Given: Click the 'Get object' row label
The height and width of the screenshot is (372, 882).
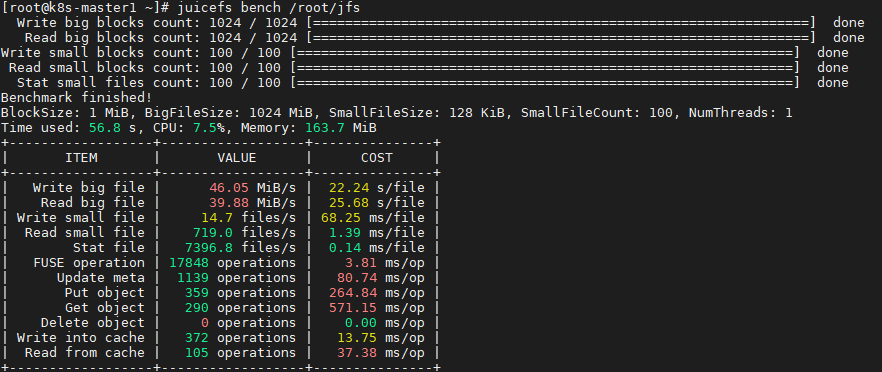Looking at the screenshot, I should [104, 308].
